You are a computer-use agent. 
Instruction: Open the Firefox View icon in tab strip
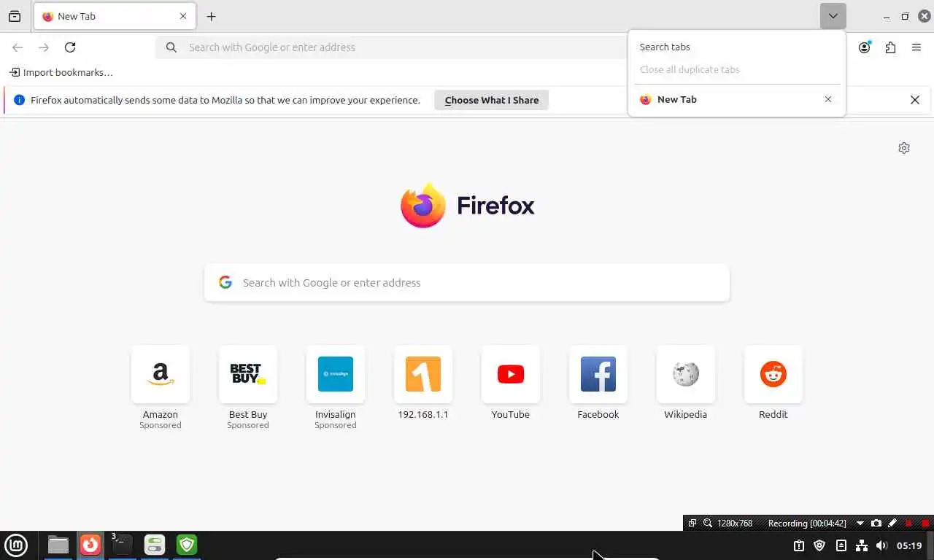pos(15,16)
